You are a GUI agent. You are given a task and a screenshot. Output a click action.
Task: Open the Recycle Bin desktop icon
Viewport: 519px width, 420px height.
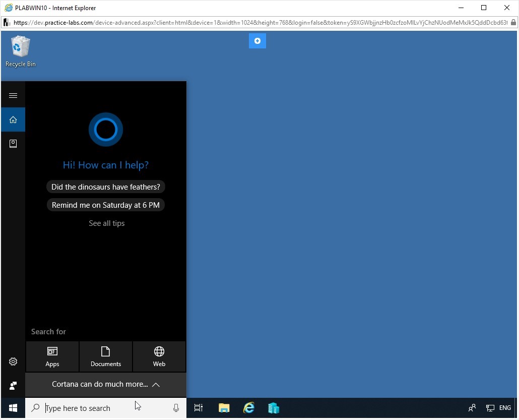(21, 51)
